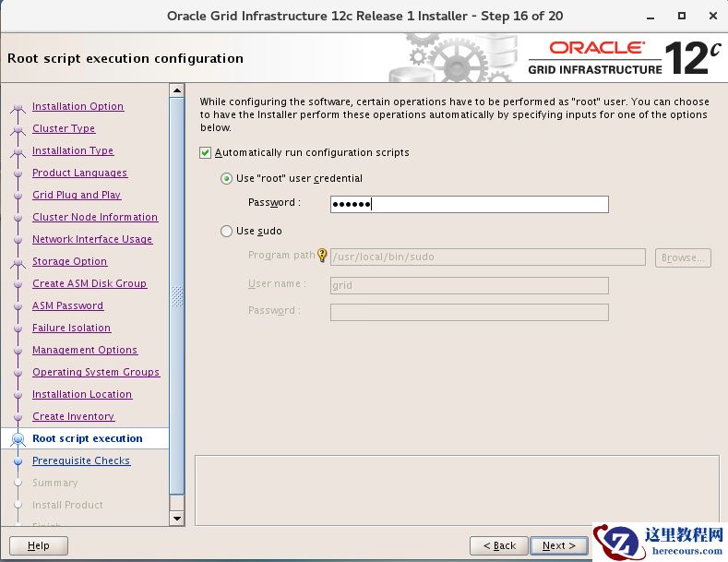Open Storage Option step link
This screenshot has height=562, width=728.
pos(69,261)
